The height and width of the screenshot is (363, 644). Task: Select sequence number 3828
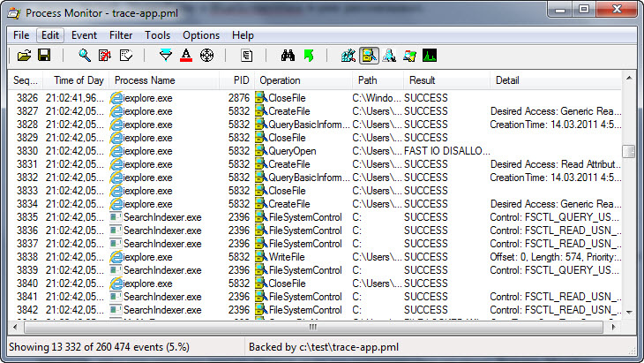[27, 125]
